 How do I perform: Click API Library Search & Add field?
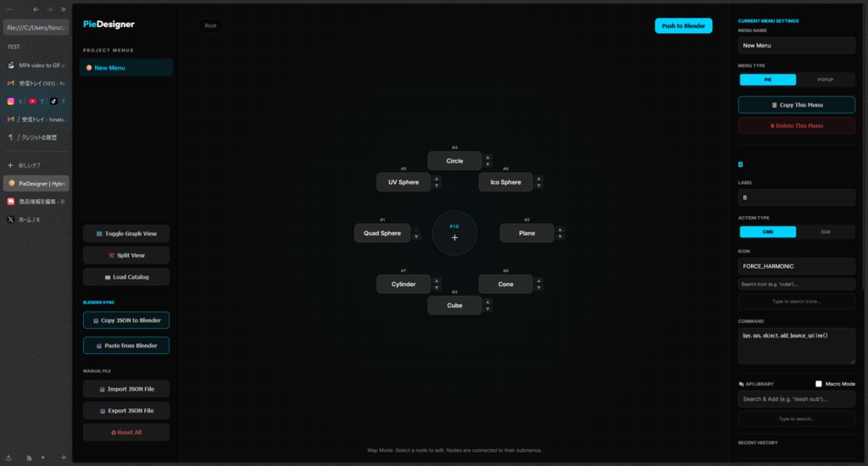pyautogui.click(x=797, y=399)
